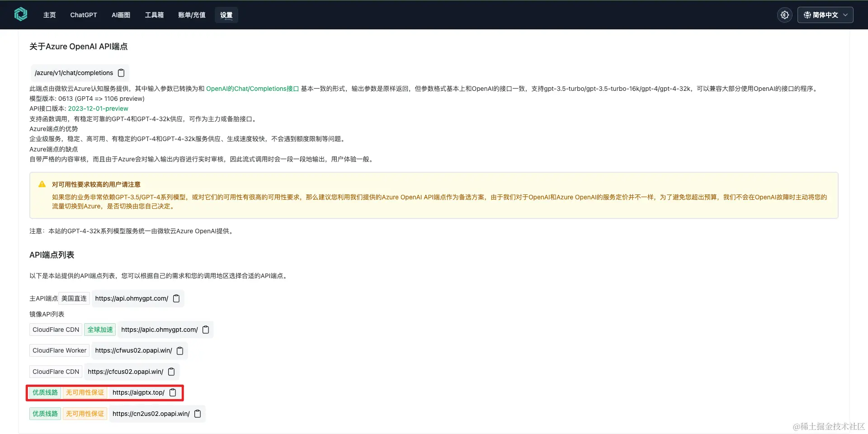The image size is (868, 434).
Task: Click 优质线路 tag in aigptx.top row
Action: (x=45, y=392)
